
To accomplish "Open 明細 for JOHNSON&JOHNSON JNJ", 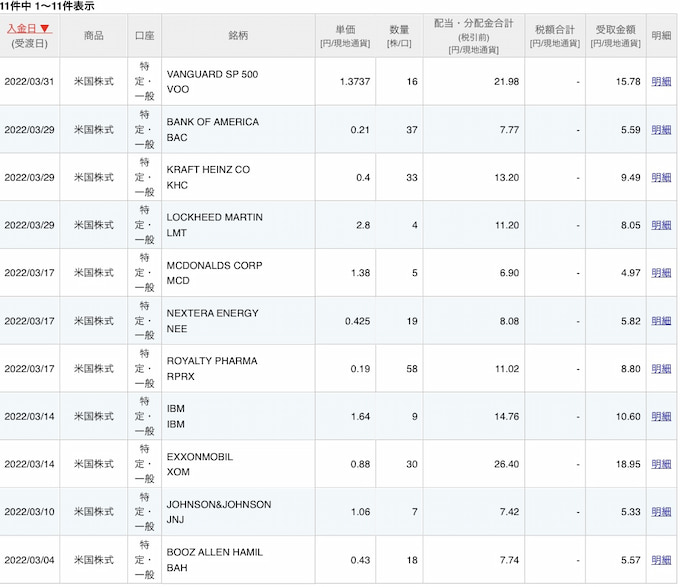I will [661, 513].
